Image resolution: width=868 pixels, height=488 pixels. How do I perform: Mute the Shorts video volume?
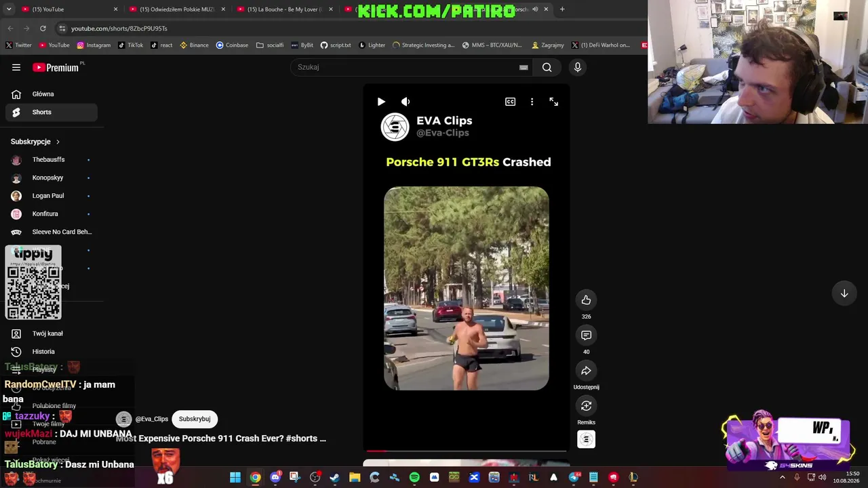pyautogui.click(x=406, y=102)
